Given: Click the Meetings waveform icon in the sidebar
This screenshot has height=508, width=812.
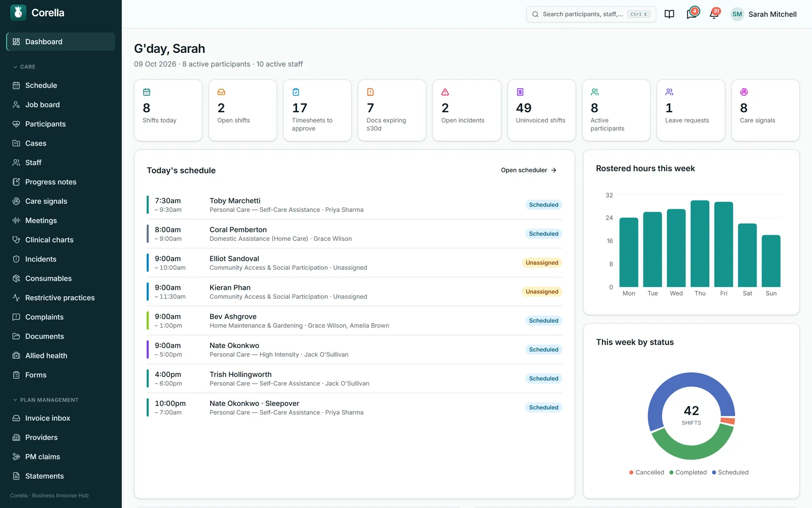Looking at the screenshot, I should (x=16, y=220).
